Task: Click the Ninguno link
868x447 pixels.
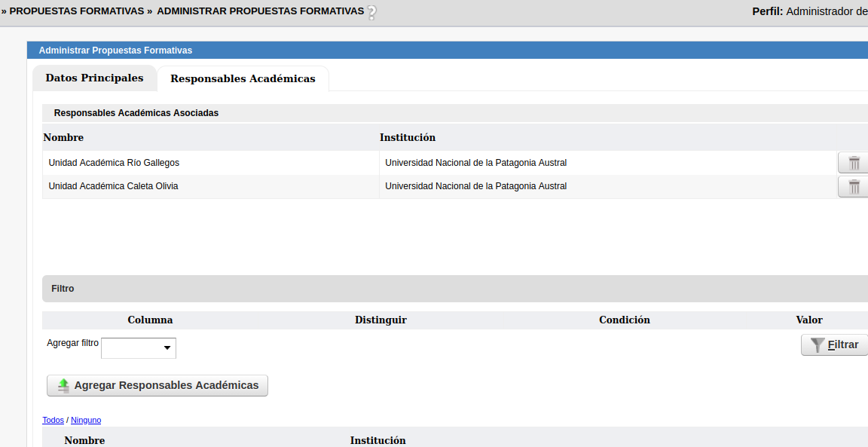Action: (x=86, y=420)
